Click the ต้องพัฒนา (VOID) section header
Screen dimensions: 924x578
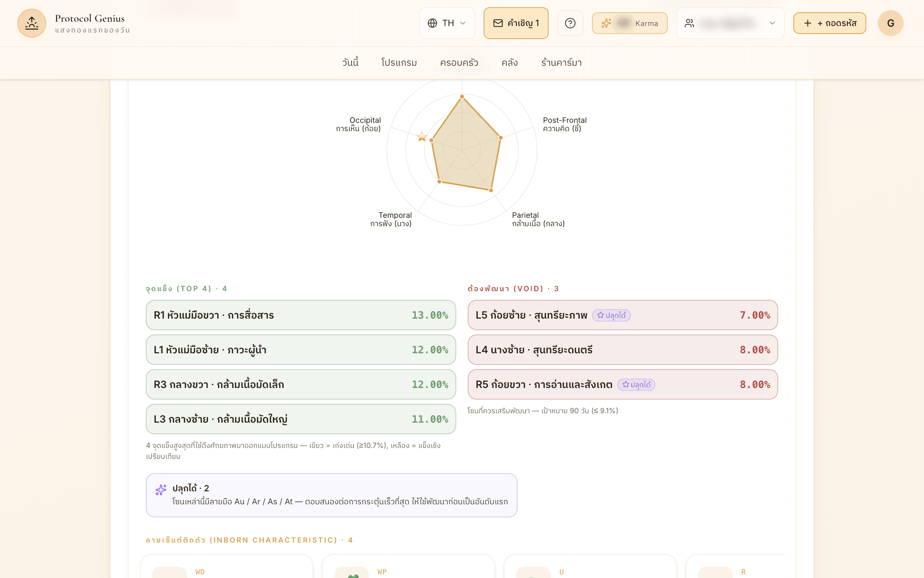[513, 289]
